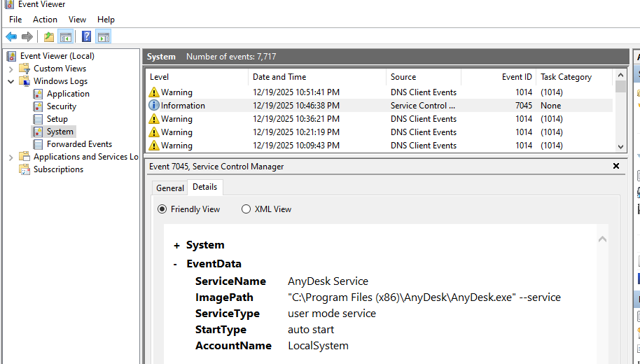Click the Forward arrow toolbar icon
The height and width of the screenshot is (364, 640).
click(27, 36)
